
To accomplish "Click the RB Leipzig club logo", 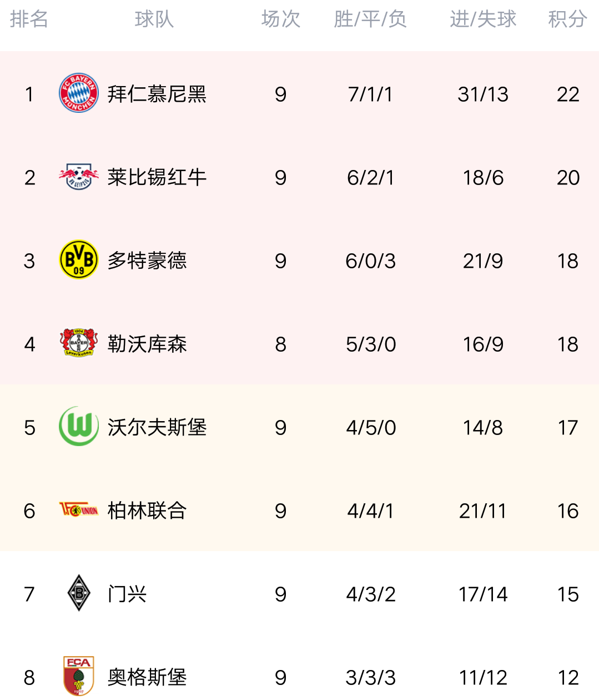I will (x=79, y=177).
